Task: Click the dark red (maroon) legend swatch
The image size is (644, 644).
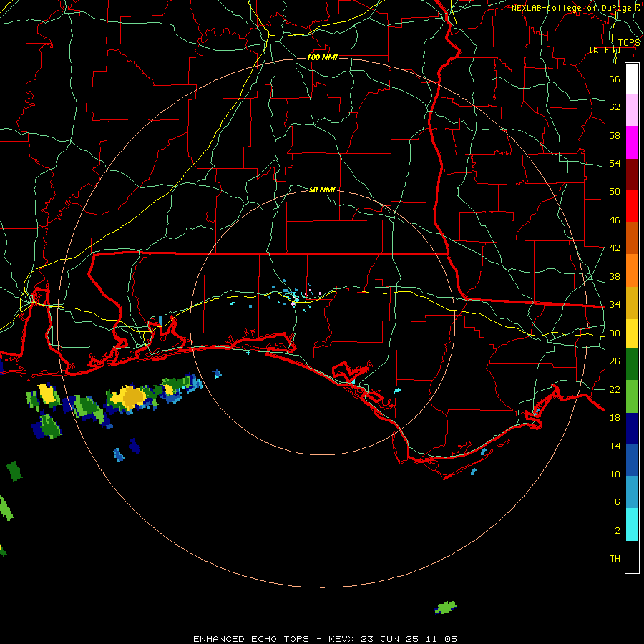Action: pos(632,174)
